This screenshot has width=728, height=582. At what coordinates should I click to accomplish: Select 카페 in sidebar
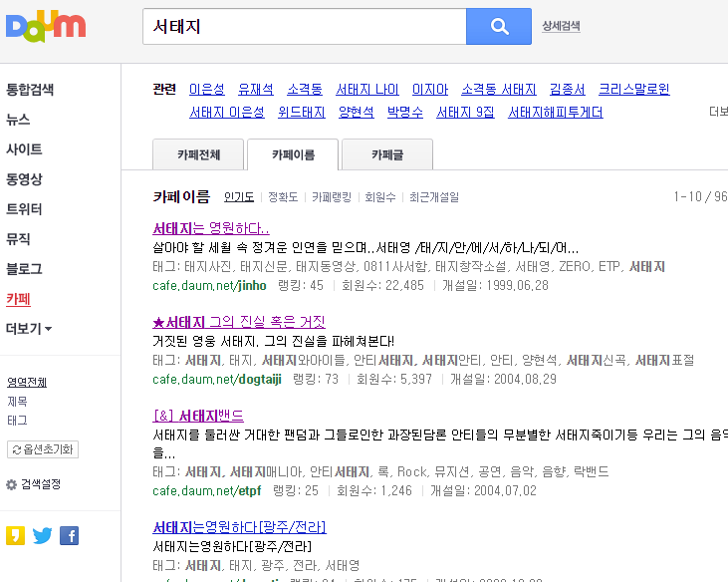(x=18, y=299)
